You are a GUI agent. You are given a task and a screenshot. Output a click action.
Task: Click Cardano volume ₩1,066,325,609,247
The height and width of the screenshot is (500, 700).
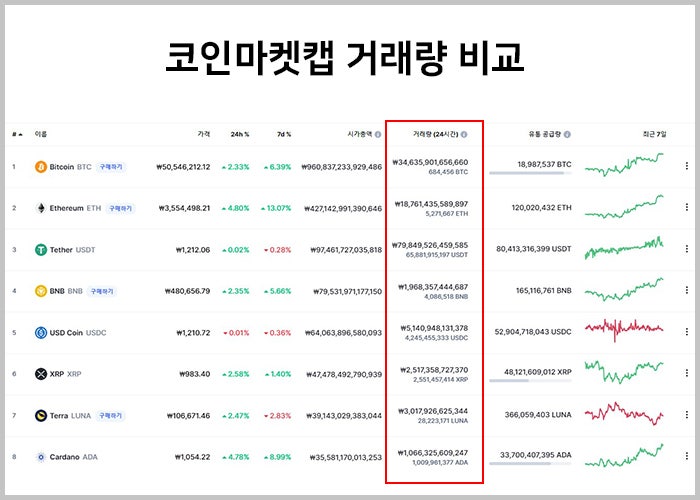(x=433, y=453)
